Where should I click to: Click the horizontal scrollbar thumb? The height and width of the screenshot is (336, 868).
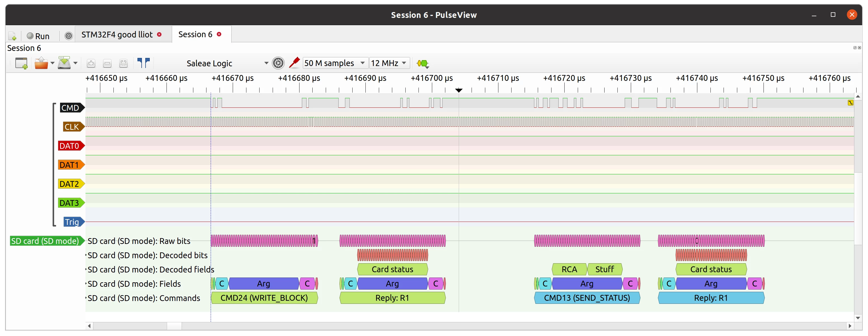point(174,326)
